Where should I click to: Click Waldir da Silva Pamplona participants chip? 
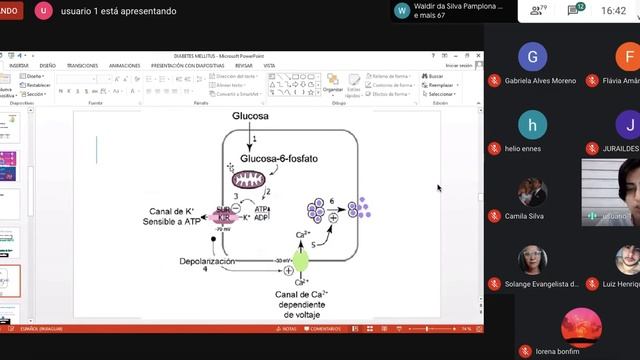pyautogui.click(x=452, y=11)
